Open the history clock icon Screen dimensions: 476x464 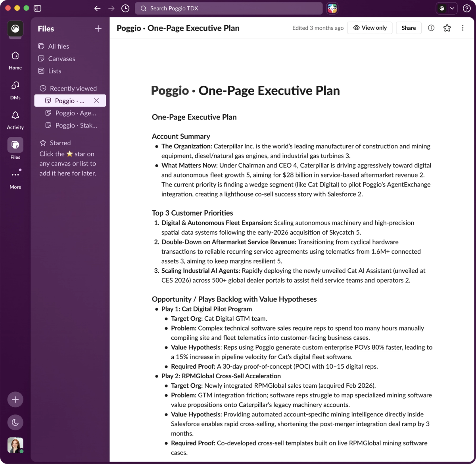coord(125,8)
